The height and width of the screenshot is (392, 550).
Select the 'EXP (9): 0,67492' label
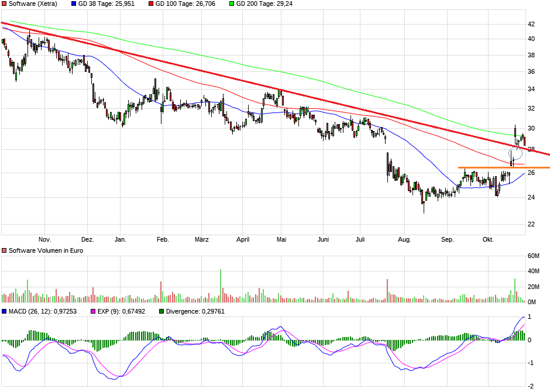121,311
